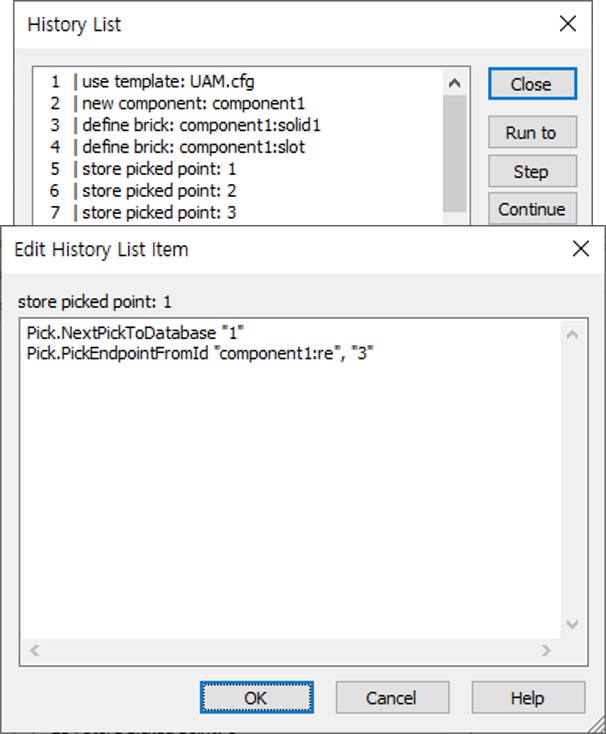Click scroll-left arrow in code editor
Viewport: 606px width, 734px height.
(x=35, y=650)
